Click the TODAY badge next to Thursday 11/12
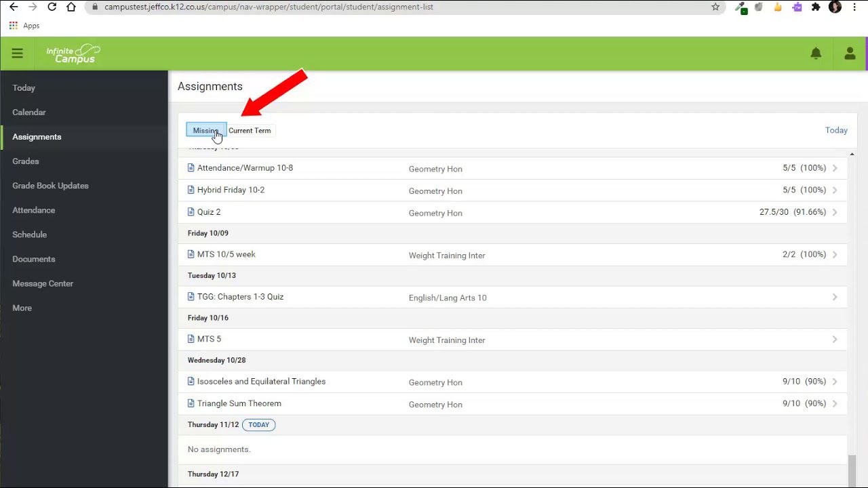 click(x=258, y=425)
